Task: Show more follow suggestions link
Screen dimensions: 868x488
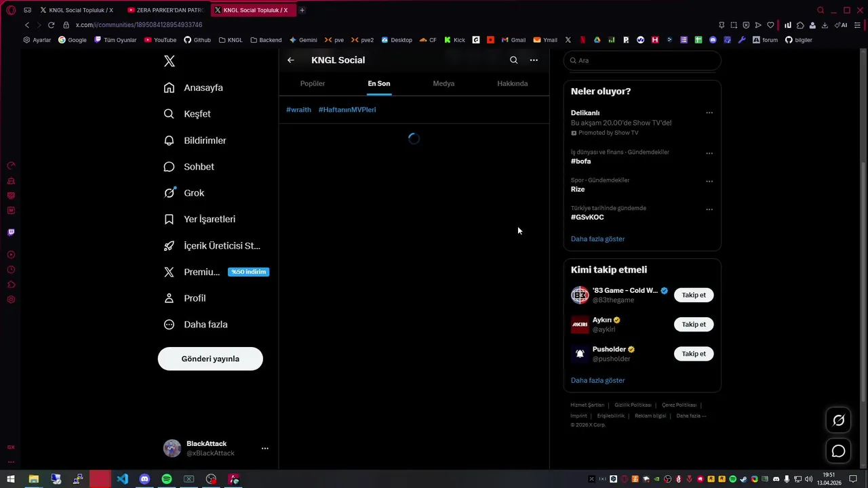Action: (x=597, y=381)
